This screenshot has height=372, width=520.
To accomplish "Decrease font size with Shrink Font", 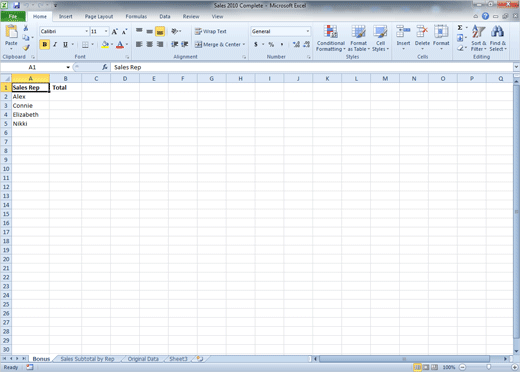I will pos(124,32).
